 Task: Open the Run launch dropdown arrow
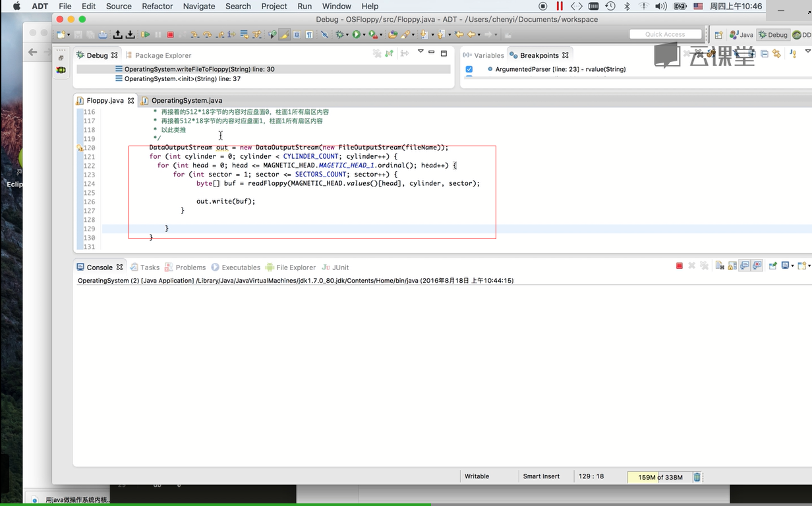[x=364, y=34]
